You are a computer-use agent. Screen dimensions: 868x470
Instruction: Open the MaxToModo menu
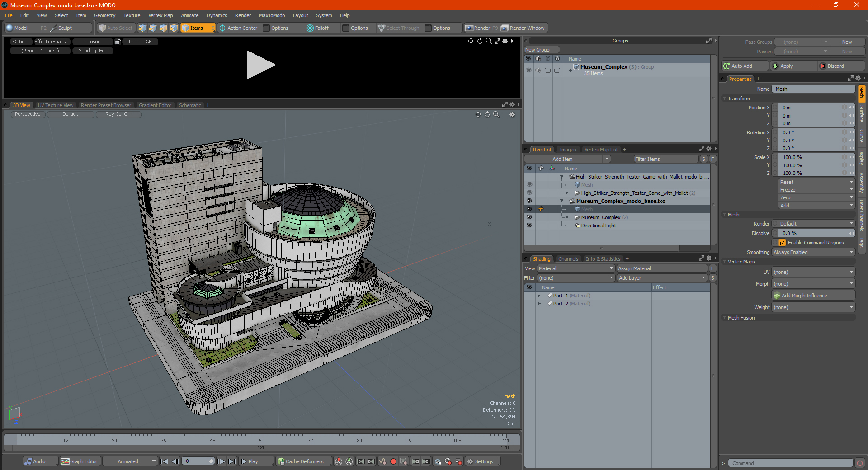(x=272, y=15)
